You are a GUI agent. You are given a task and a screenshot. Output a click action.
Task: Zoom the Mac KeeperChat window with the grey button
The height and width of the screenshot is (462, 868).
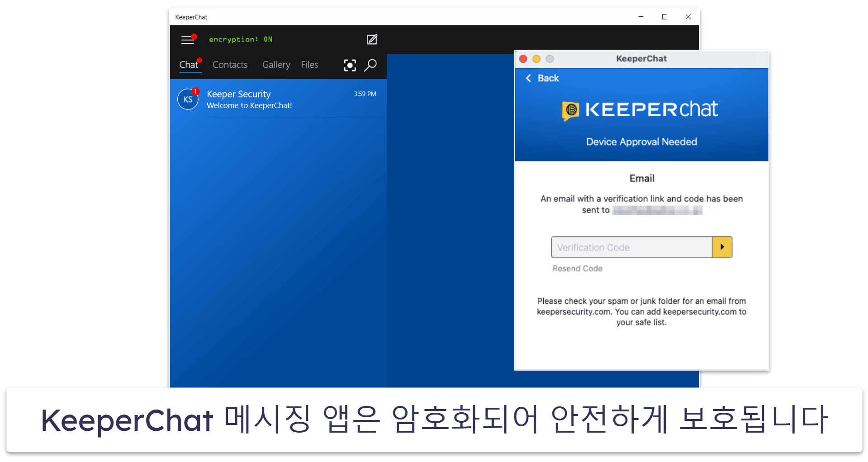[x=550, y=59]
